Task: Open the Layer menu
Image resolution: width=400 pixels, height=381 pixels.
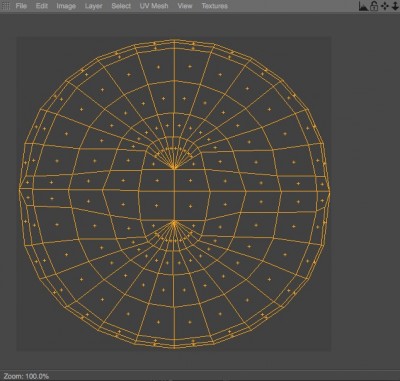Action: pyautogui.click(x=93, y=6)
